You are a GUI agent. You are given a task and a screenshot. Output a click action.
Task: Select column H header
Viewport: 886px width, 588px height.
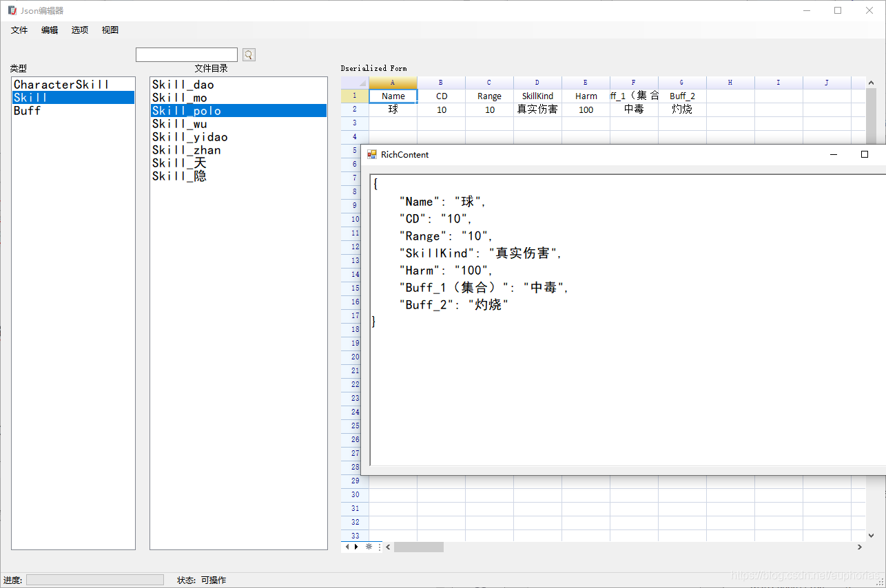pyautogui.click(x=730, y=83)
